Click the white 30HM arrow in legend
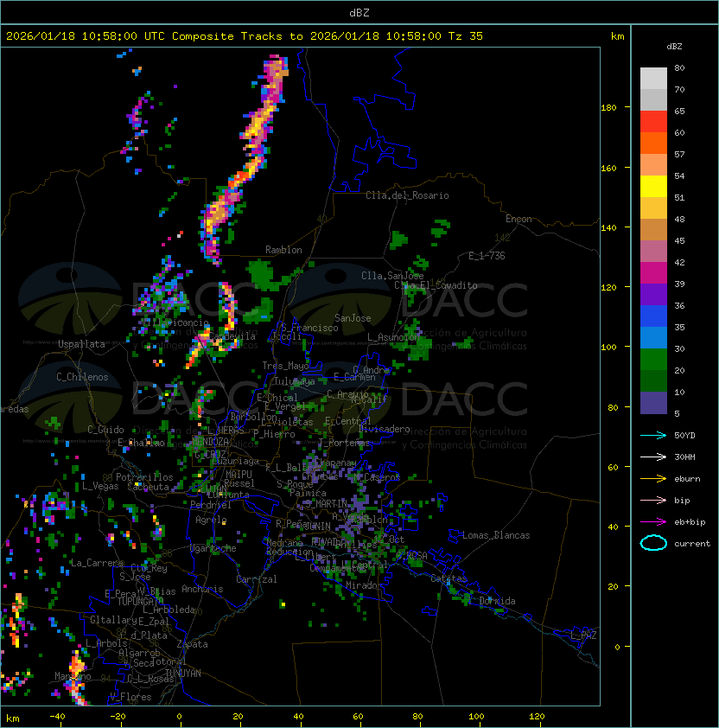Viewport: 719px width, 728px height. coord(653,457)
